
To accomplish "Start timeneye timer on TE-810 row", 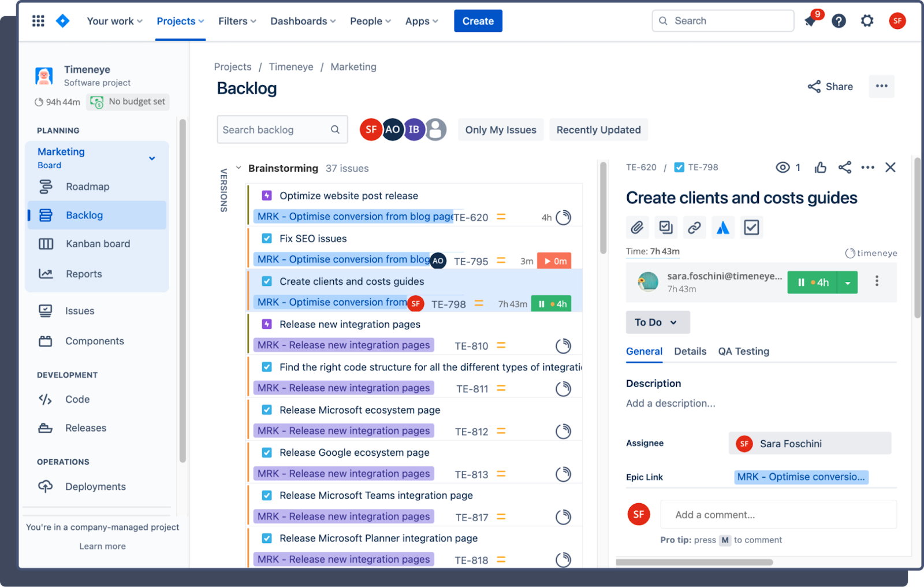I will point(563,345).
